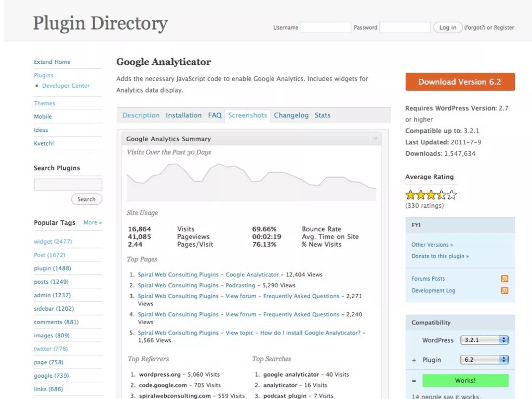Screen dimensions: 532x399
Task: Go to Developer Center in sidebar
Action: [66, 86]
